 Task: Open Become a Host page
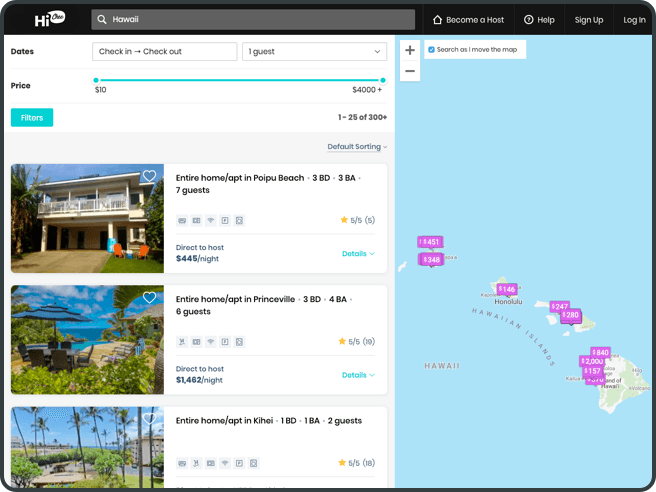pyautogui.click(x=468, y=19)
